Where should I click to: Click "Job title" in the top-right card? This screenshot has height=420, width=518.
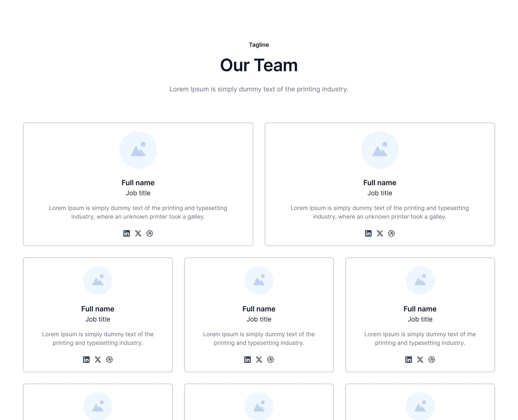tap(380, 193)
